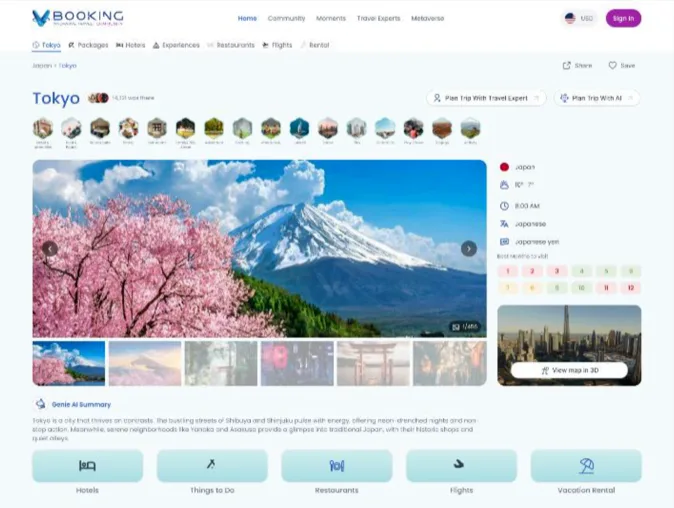Click the Japanese yen currency icon
Screen dimensions: 674x508
[504, 242]
